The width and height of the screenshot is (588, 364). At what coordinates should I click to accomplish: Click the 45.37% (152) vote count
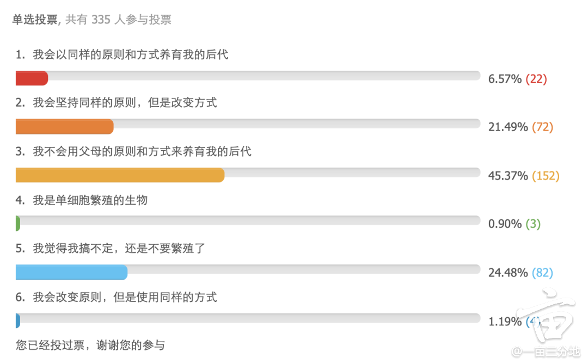(x=524, y=176)
